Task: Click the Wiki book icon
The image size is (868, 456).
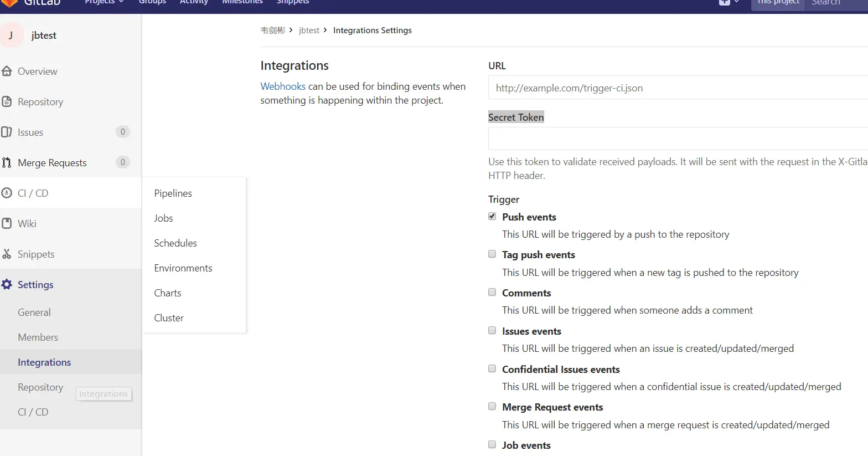Action: tap(7, 224)
